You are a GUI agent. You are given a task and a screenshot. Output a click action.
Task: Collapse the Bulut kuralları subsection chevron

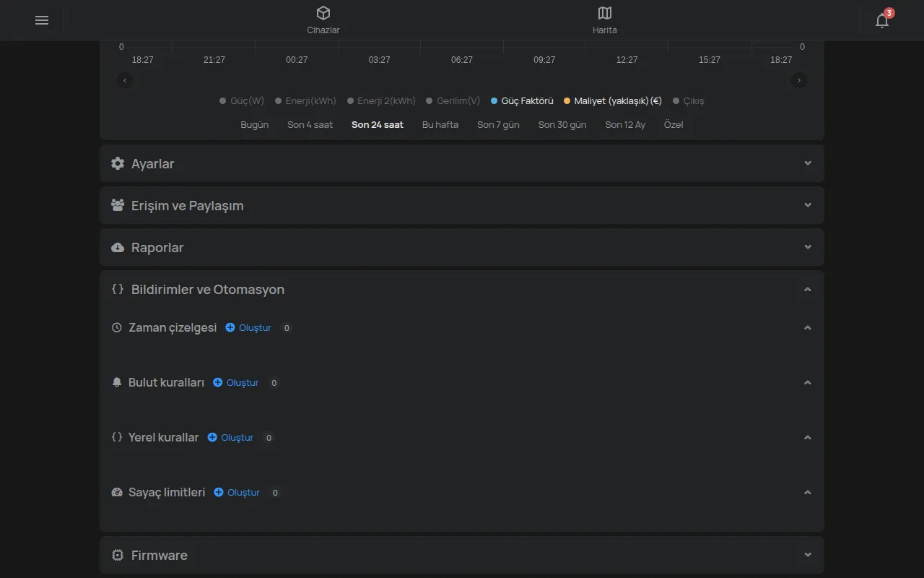click(808, 382)
